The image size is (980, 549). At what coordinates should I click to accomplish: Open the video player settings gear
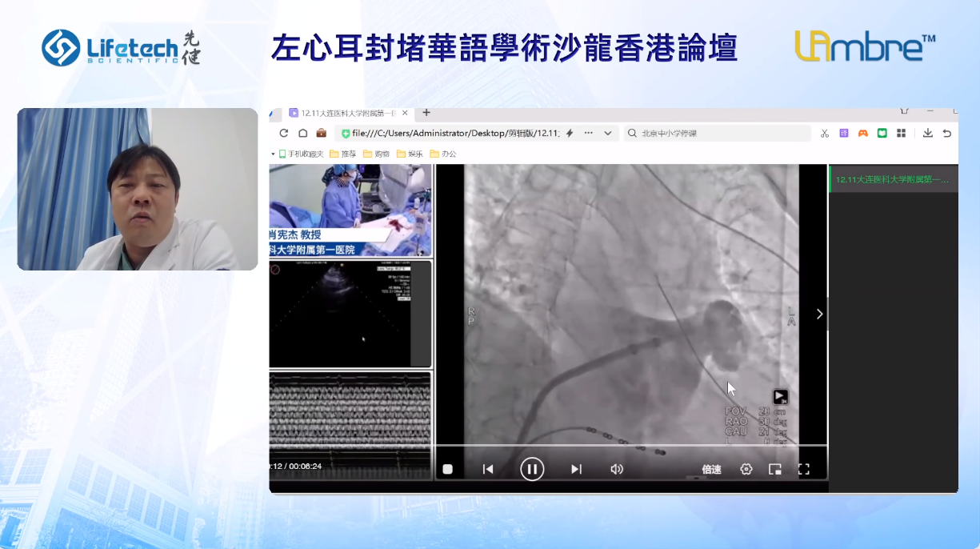746,470
